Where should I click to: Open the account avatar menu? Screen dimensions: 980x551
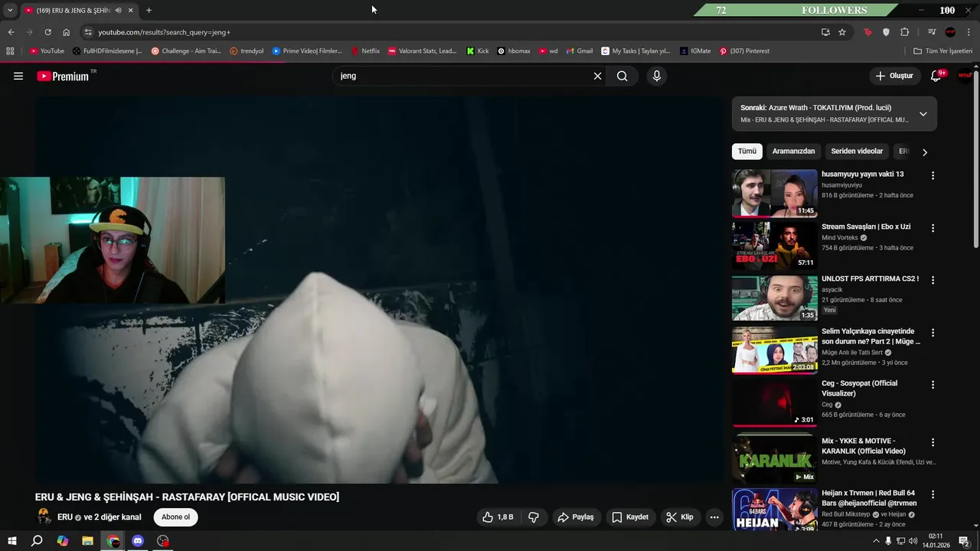[965, 75]
